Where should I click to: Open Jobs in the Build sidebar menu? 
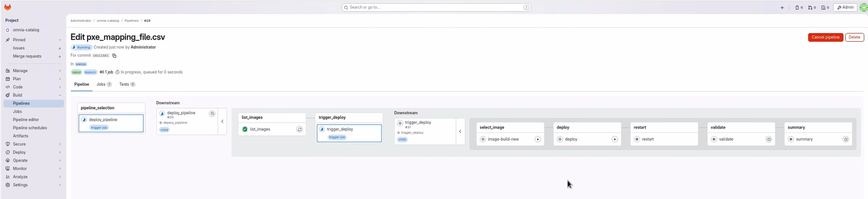tap(33, 112)
